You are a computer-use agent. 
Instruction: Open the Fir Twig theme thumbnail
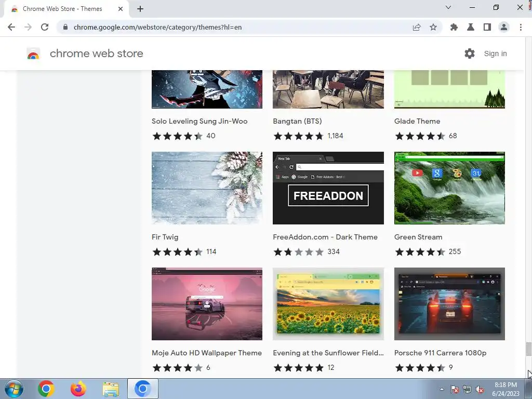click(x=207, y=188)
